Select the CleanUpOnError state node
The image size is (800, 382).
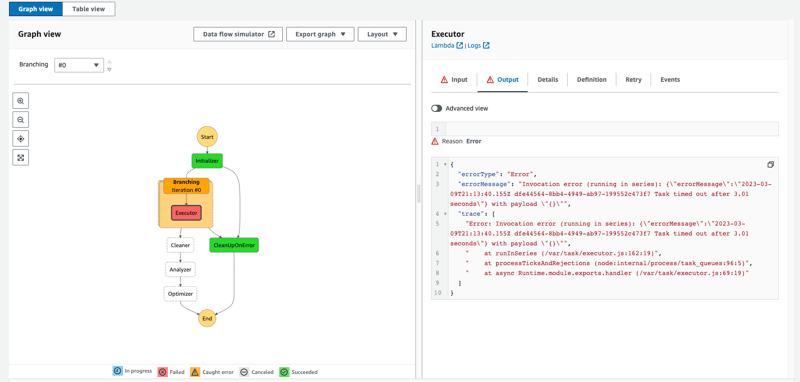click(234, 245)
